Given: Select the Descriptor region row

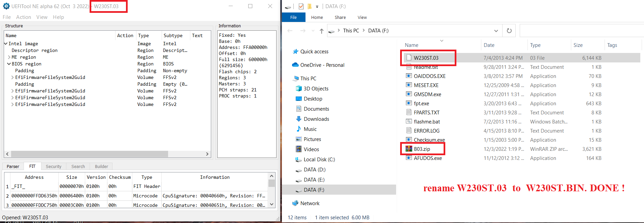Looking at the screenshot, I should pyautogui.click(x=107, y=50).
